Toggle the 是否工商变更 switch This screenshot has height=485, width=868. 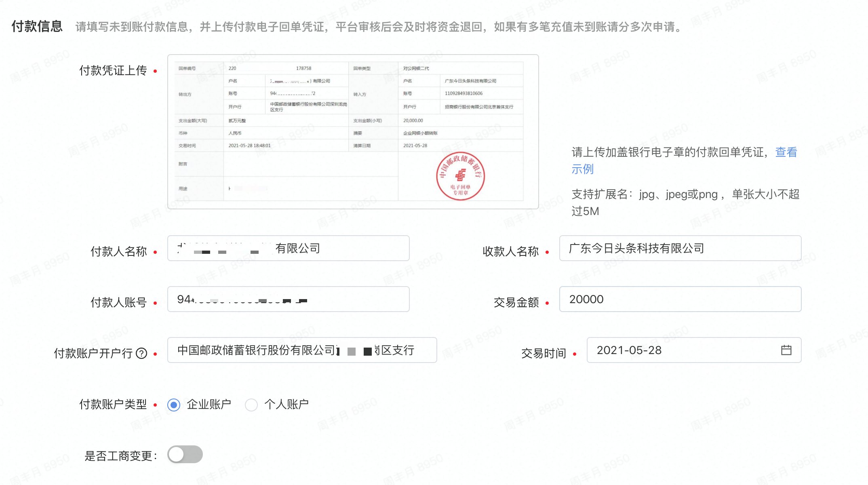pyautogui.click(x=185, y=454)
